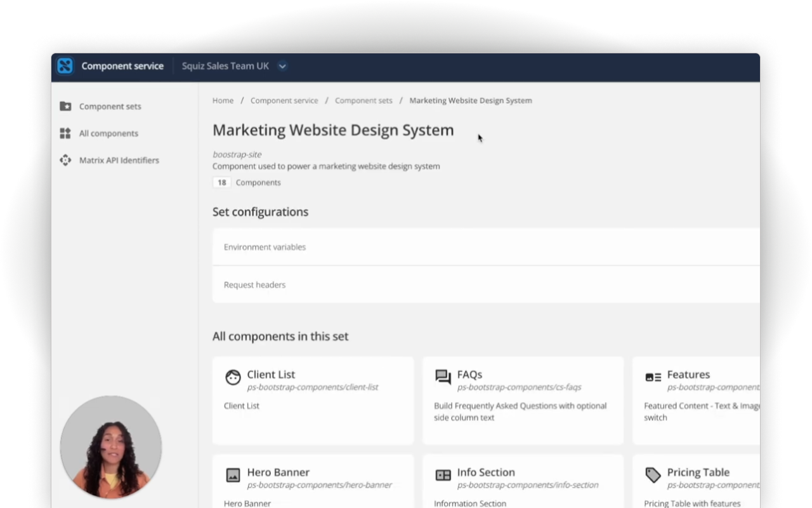Open All components from the sidebar icon

point(65,133)
